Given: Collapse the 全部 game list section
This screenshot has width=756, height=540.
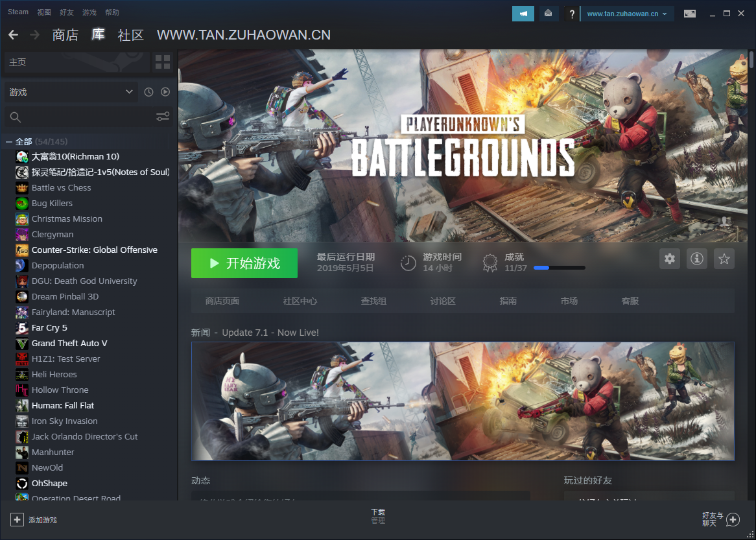Looking at the screenshot, I should point(8,142).
